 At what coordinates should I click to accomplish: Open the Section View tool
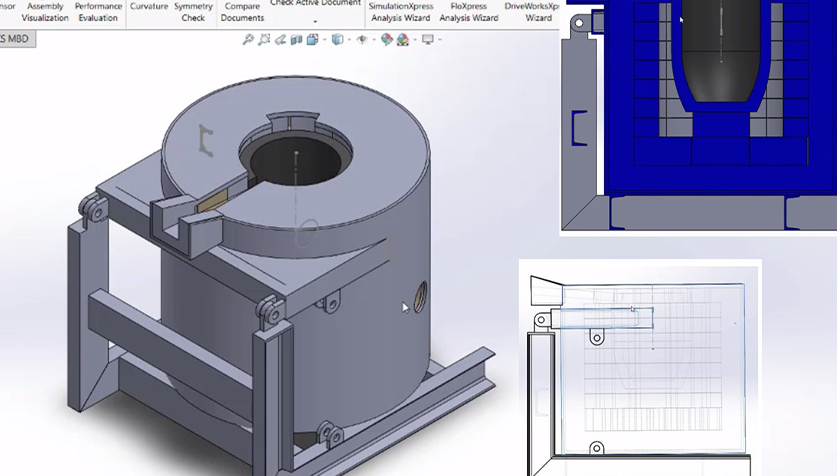[x=296, y=39]
